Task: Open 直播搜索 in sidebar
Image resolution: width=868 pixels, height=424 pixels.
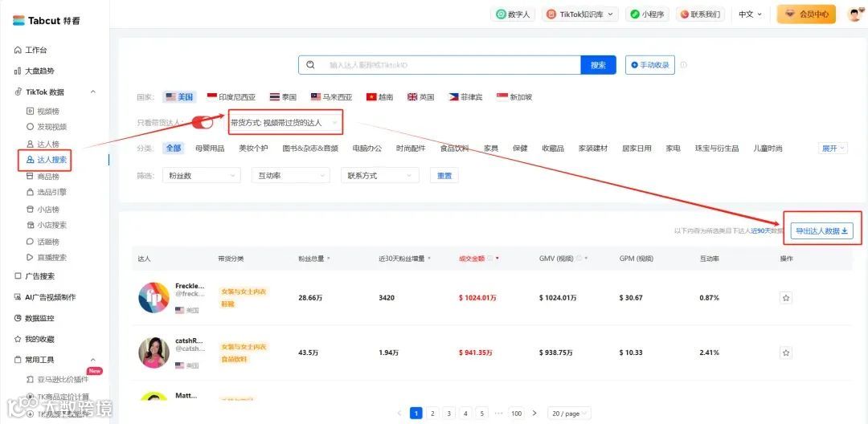Action: (47, 258)
